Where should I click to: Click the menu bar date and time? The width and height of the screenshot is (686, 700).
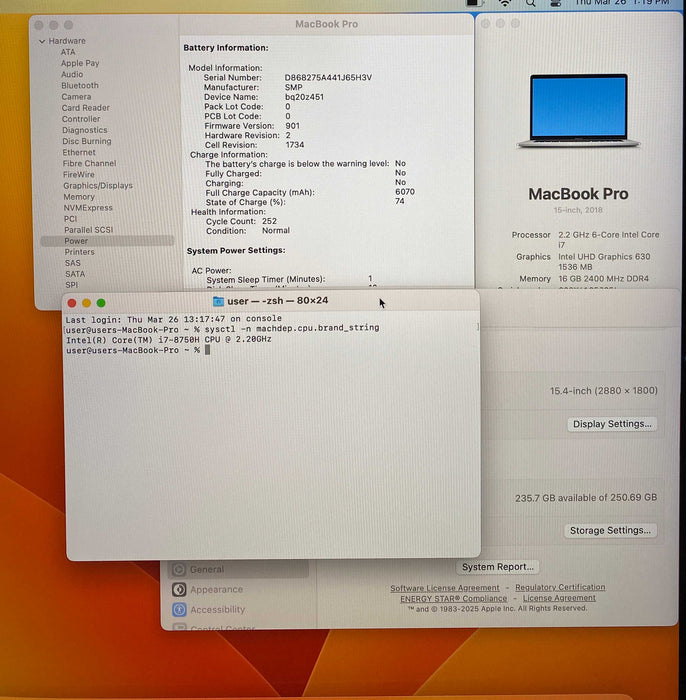pyautogui.click(x=622, y=3)
